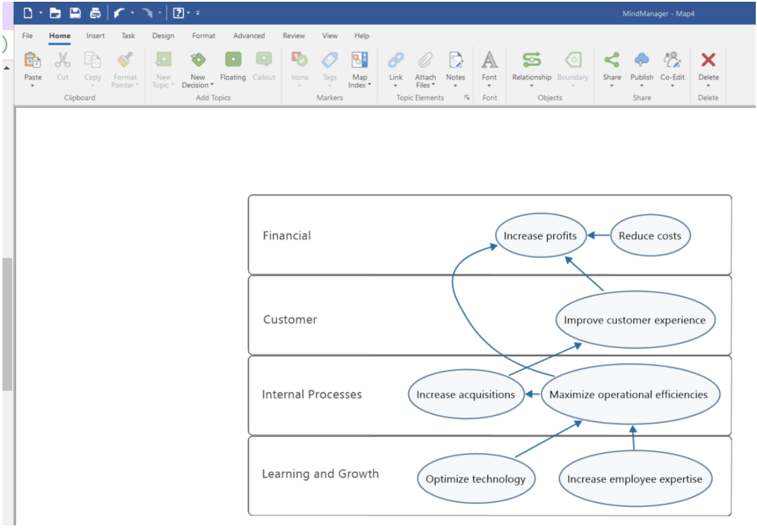The image size is (757, 532).
Task: Click the Publish button
Action: pos(642,66)
